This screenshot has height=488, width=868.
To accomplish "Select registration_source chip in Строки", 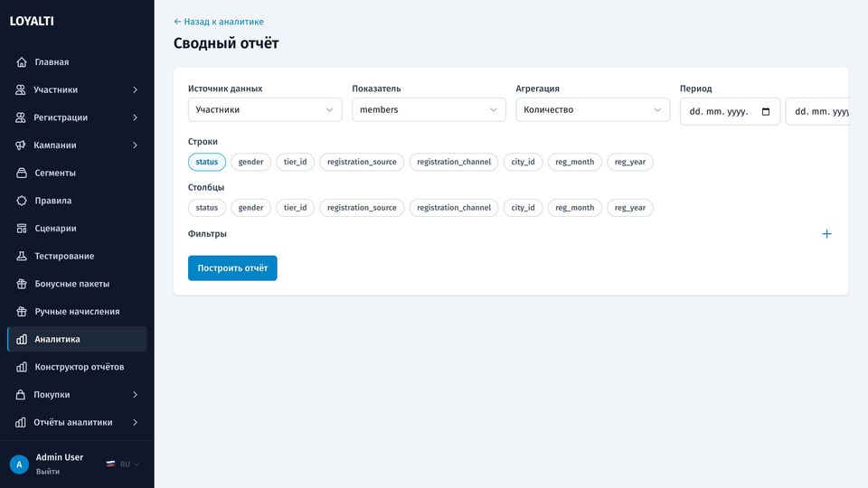I will point(362,162).
